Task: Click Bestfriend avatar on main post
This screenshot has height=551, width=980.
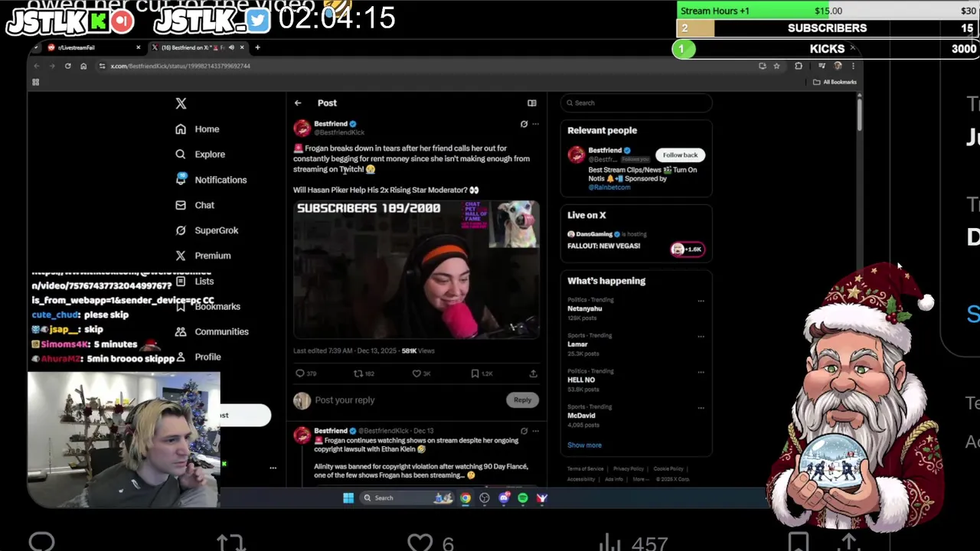Action: pyautogui.click(x=302, y=128)
